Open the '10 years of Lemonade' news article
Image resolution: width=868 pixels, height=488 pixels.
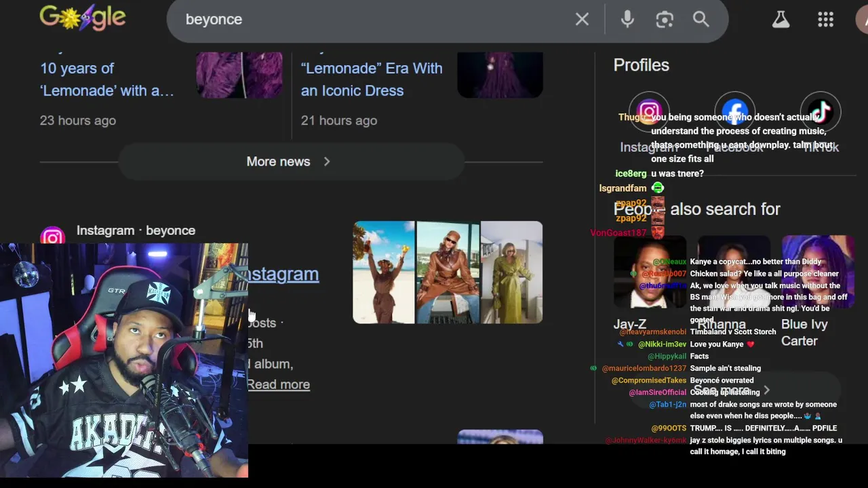point(107,79)
